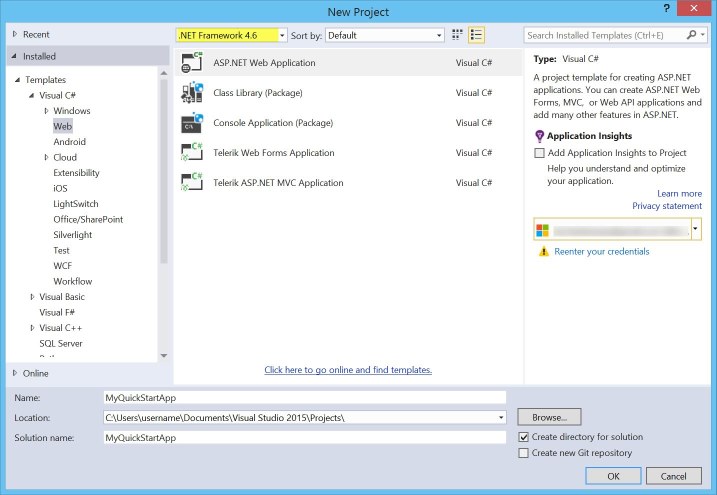Image resolution: width=717 pixels, height=495 pixels.
Task: Switch to small icons list view
Action: point(477,35)
